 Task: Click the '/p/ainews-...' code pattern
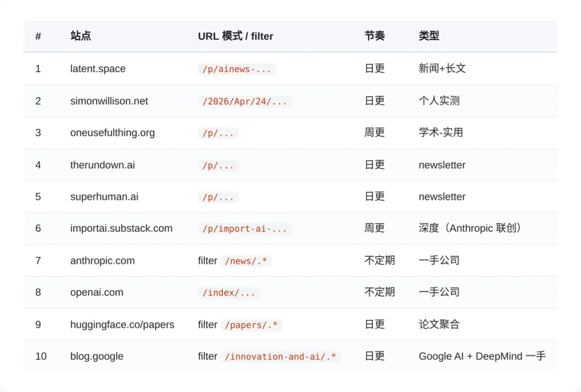[237, 69]
